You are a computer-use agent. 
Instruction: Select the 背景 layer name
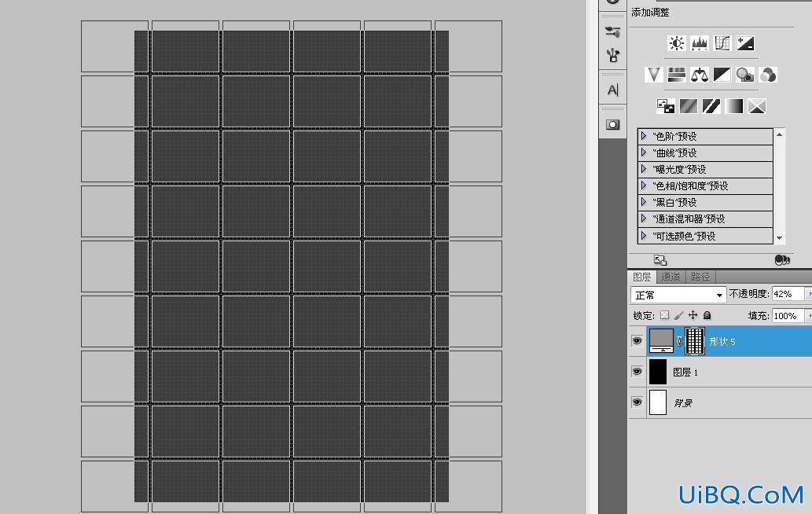pos(684,402)
